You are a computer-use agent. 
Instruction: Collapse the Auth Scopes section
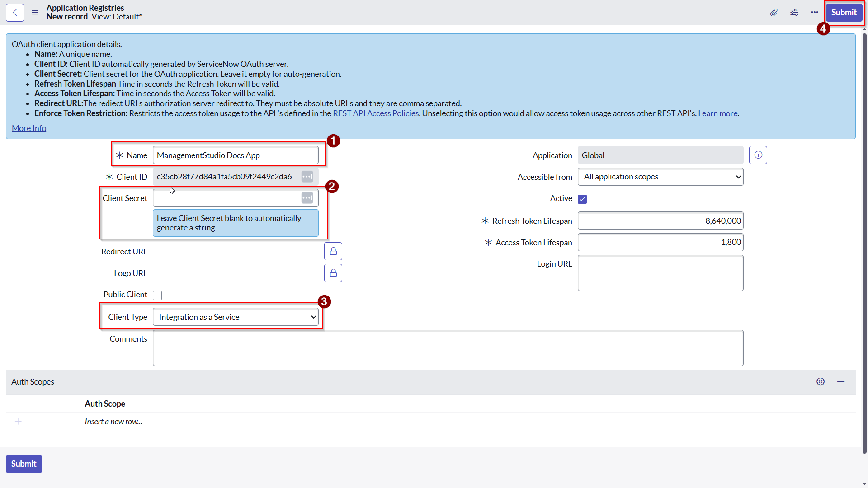[x=841, y=382]
